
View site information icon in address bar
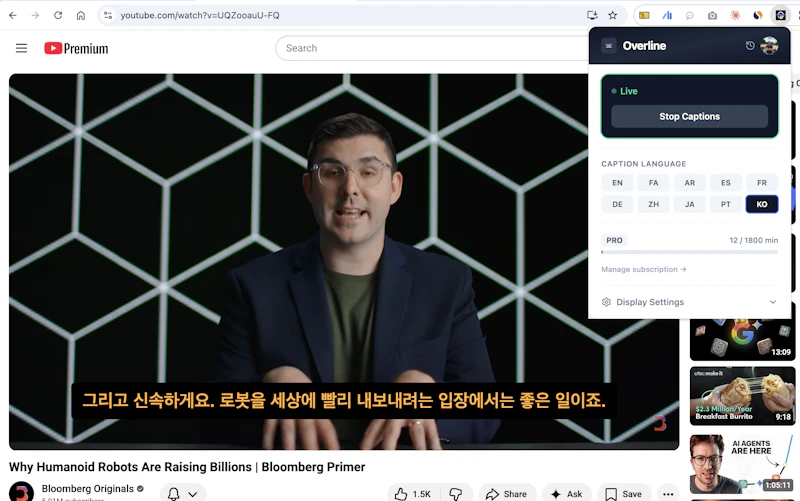click(x=108, y=15)
